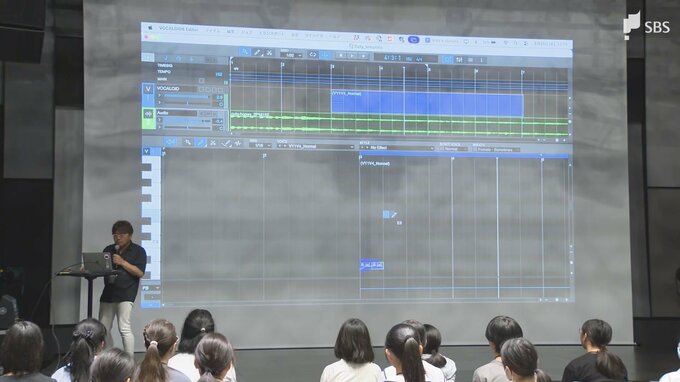Open the top toolbar quantize 1/32 dropdown

291,55
